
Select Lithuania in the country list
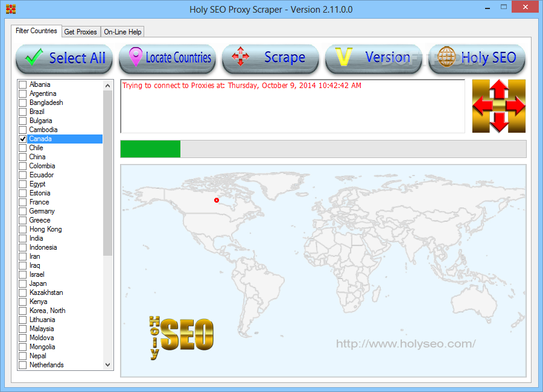[42, 320]
